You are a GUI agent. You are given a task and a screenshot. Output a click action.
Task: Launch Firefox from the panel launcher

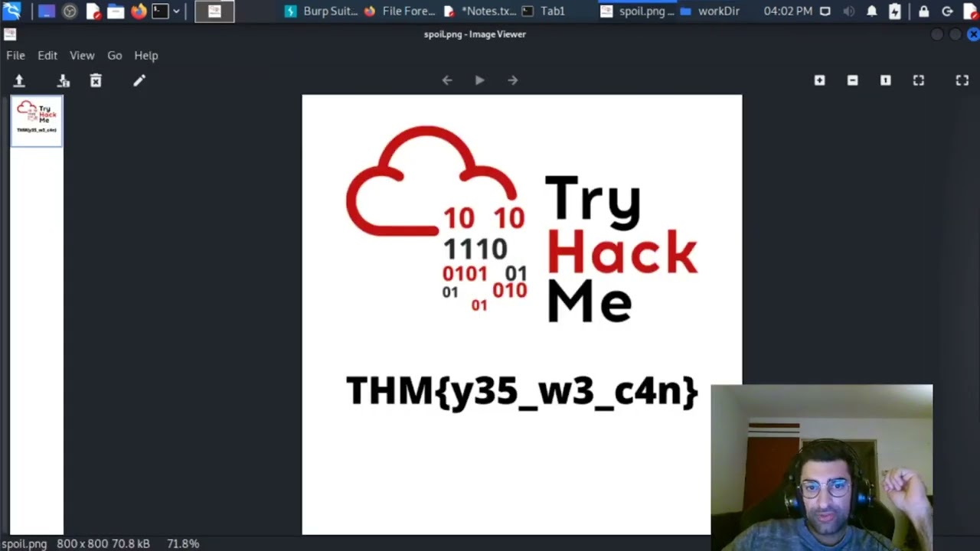(139, 11)
